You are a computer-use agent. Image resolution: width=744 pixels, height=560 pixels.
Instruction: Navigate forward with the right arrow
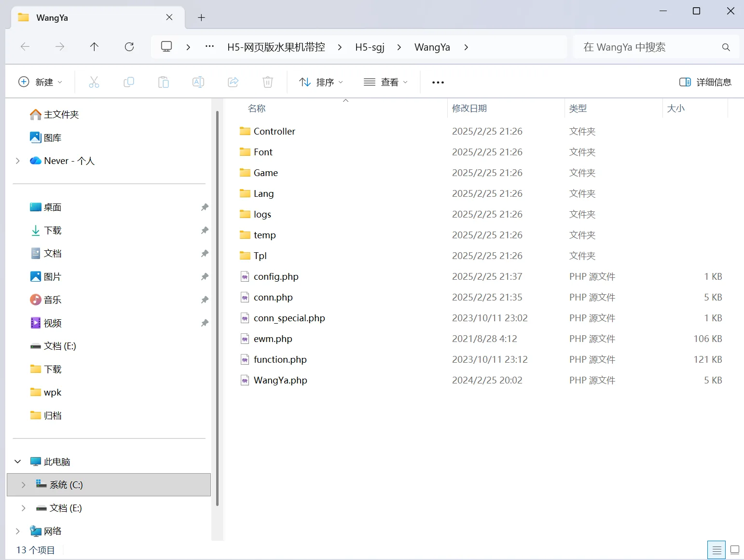[x=60, y=47]
